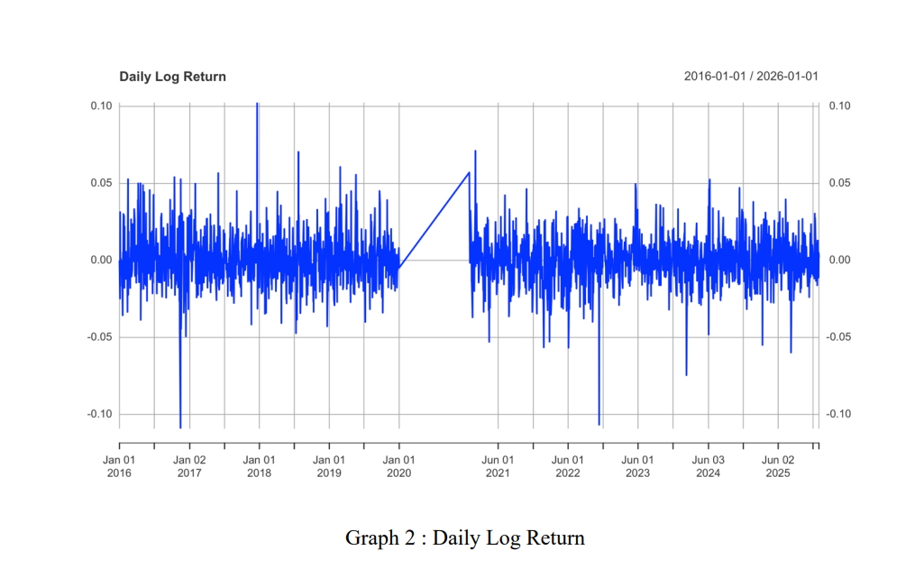The width and height of the screenshot is (924, 569).
Task: Select the 'Jan 02 2017' x-axis label
Action: 189,466
